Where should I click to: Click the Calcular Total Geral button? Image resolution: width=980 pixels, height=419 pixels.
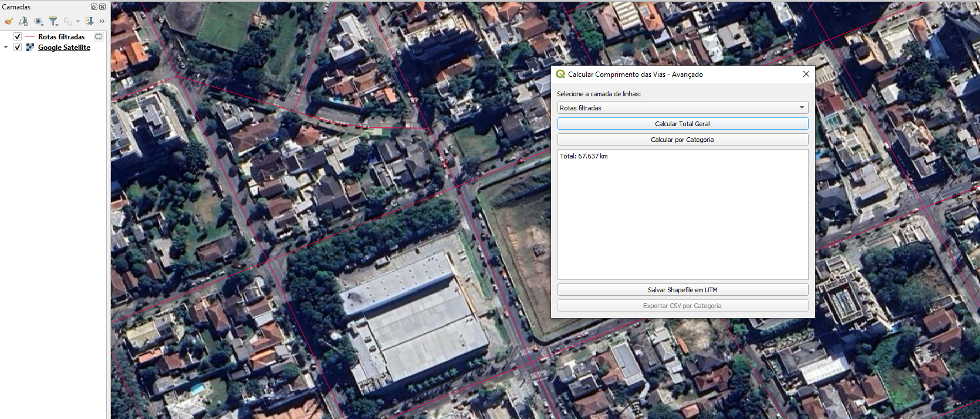coord(682,124)
